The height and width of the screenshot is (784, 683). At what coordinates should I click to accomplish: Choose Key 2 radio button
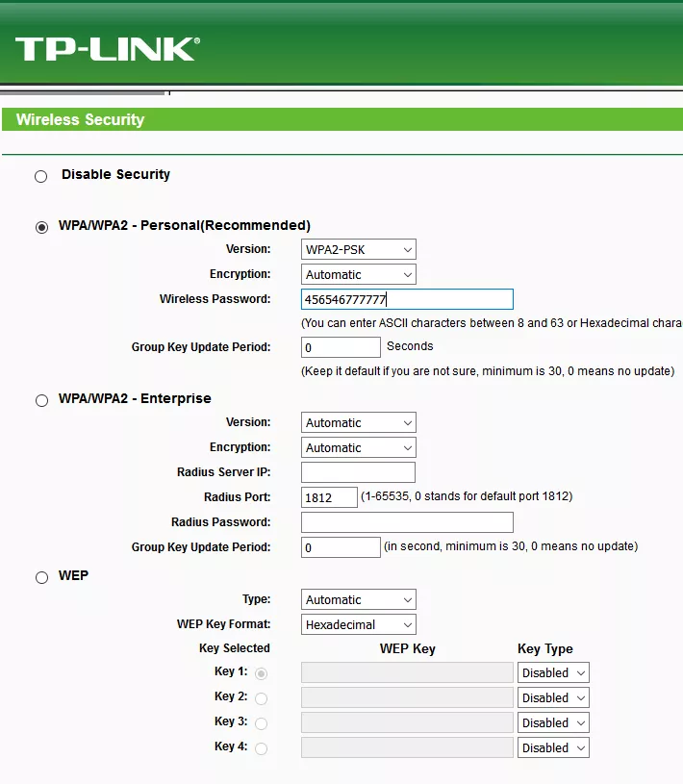click(261, 698)
